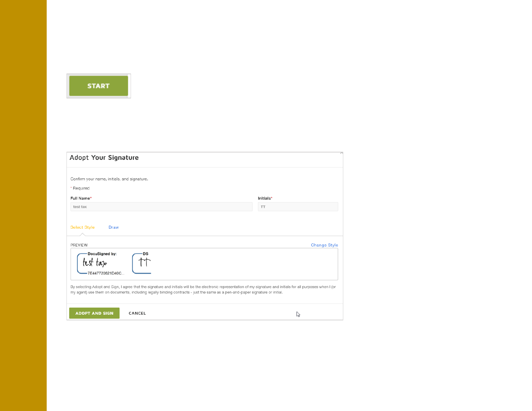This screenshot has width=532, height=411.
Task: Click the signature ID code 7E447720621D40C
Action: pos(105,273)
